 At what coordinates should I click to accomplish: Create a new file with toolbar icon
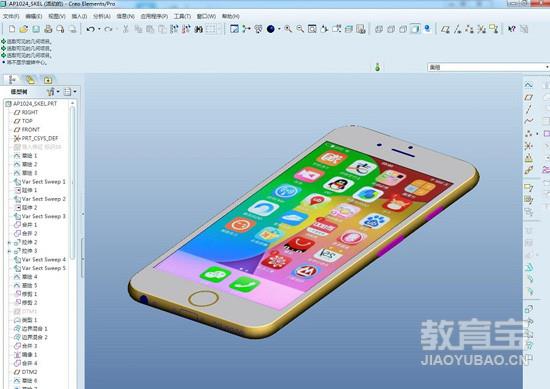pyautogui.click(x=12, y=29)
